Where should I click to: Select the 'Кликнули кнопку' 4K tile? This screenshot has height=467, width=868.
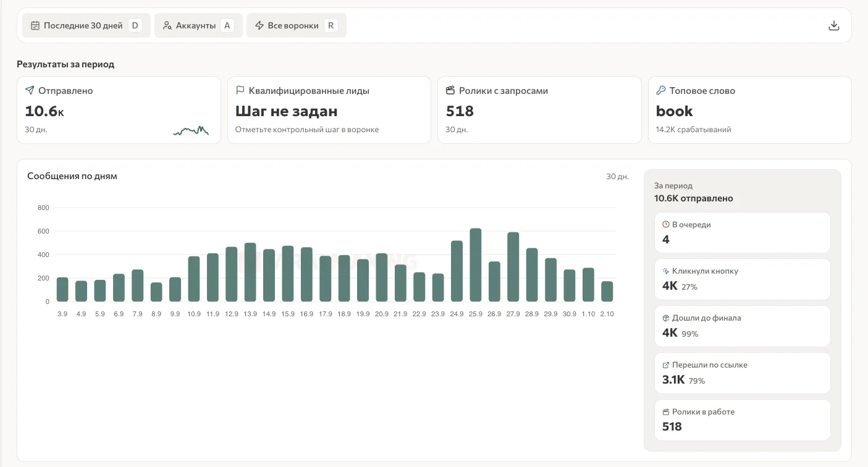[x=743, y=279]
